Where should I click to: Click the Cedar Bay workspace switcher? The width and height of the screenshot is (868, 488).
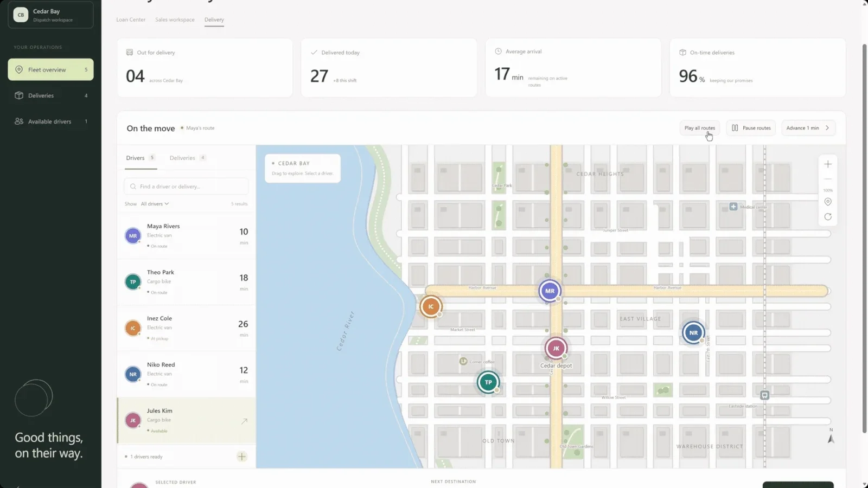click(50, 15)
